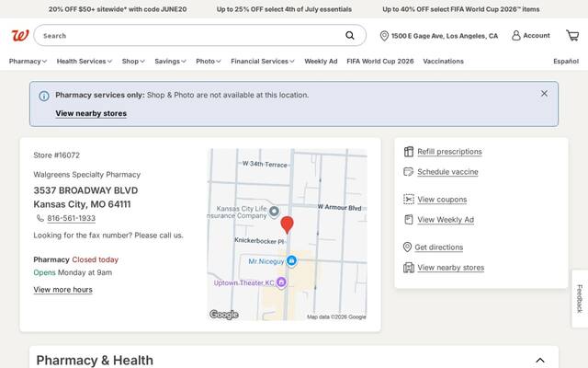Open the Health Services dropdown

pyautogui.click(x=85, y=62)
